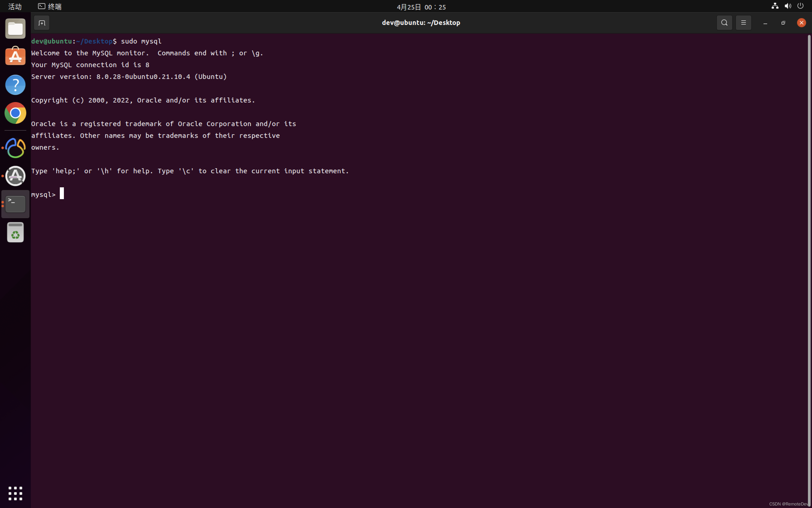Minimize the terminal window

coord(765,23)
